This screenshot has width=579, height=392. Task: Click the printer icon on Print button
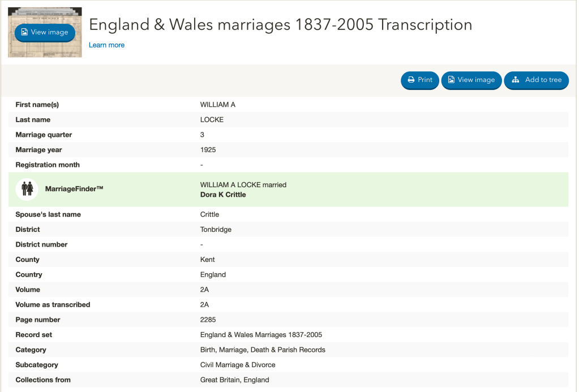pyautogui.click(x=411, y=80)
